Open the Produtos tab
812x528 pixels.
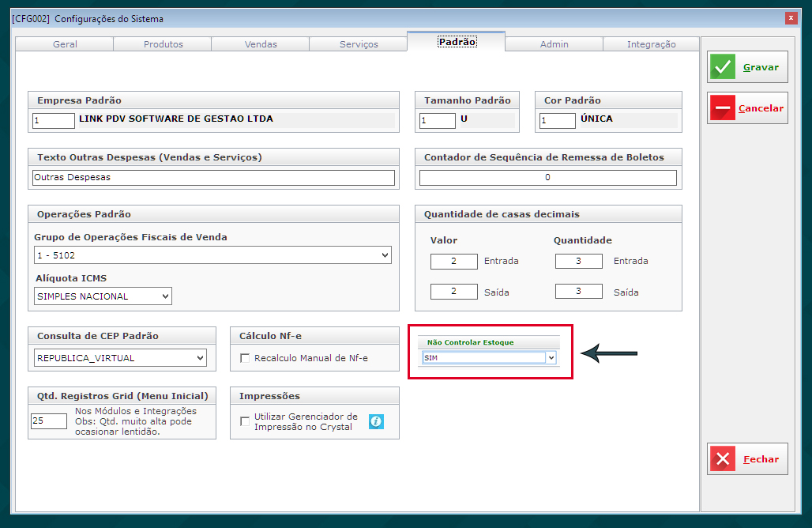coord(163,44)
